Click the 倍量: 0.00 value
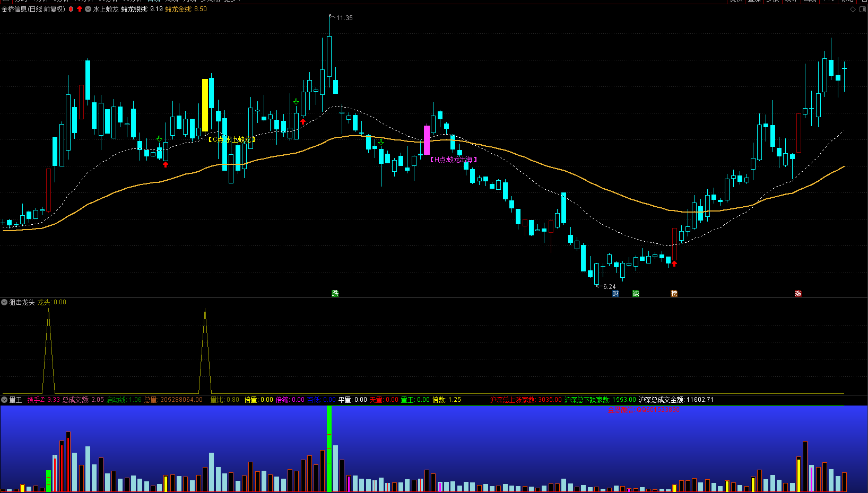 click(258, 400)
